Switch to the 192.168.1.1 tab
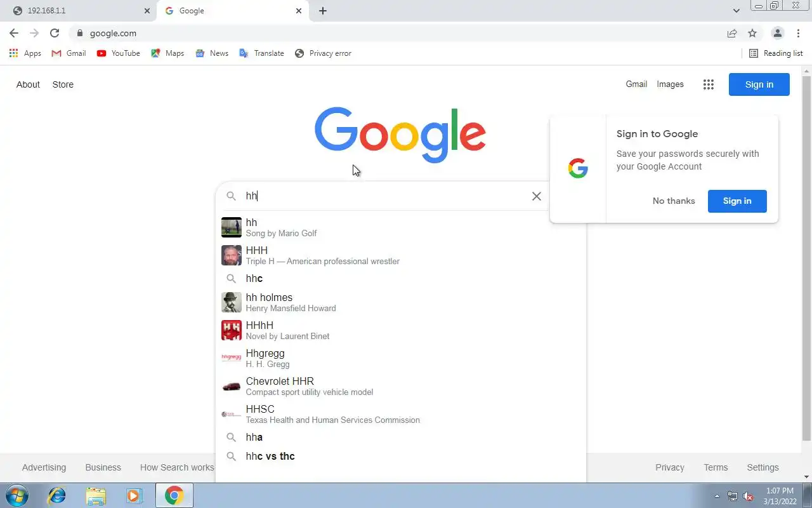Image resolution: width=812 pixels, height=508 pixels. 79,11
